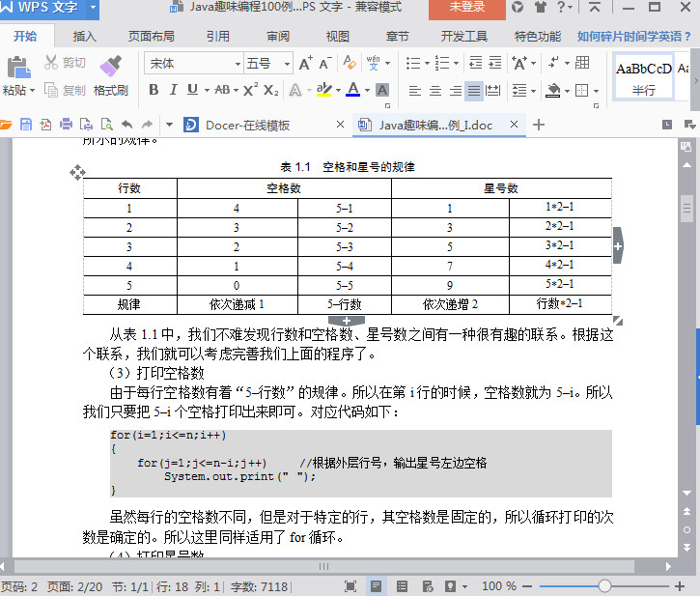Add new document tab with plus

click(x=539, y=125)
